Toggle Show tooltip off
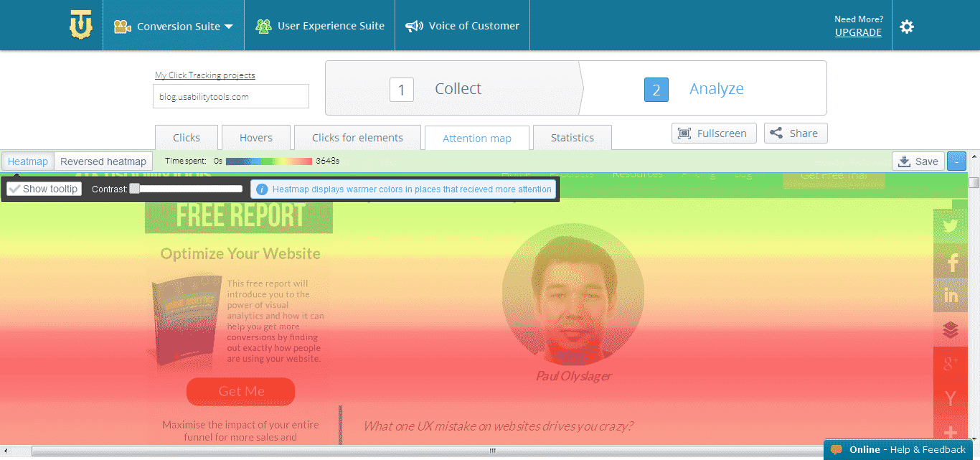Viewport: 980px width, 460px height. [43, 189]
